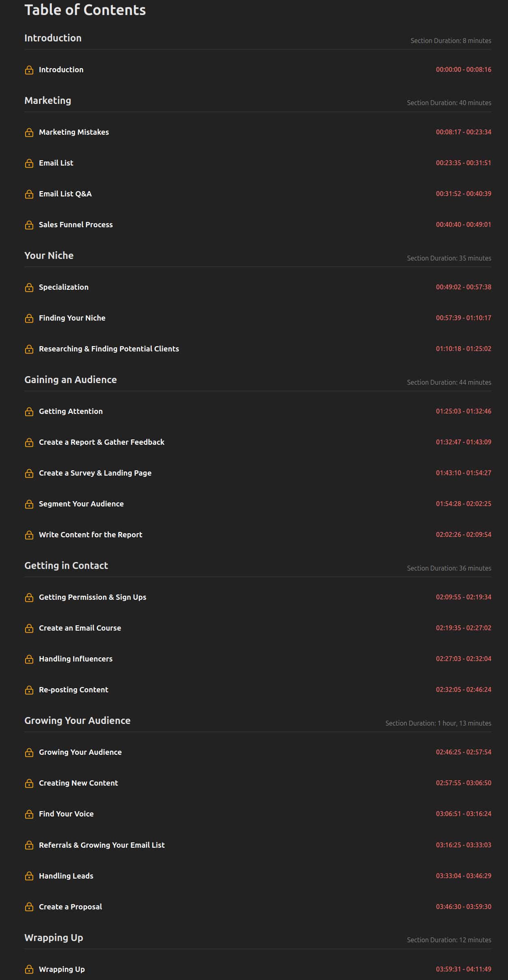This screenshot has height=980, width=508.
Task: Open Researching & Finding Potential Clients lesson
Action: (x=109, y=349)
